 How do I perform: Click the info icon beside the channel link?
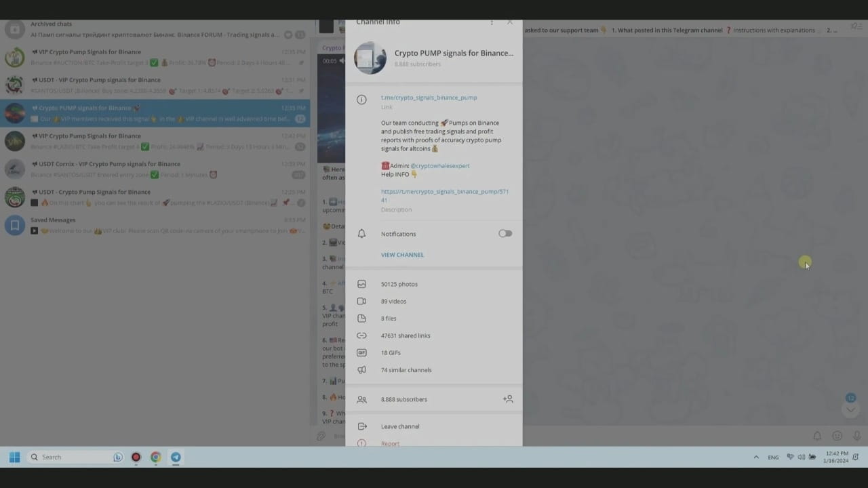tap(361, 100)
